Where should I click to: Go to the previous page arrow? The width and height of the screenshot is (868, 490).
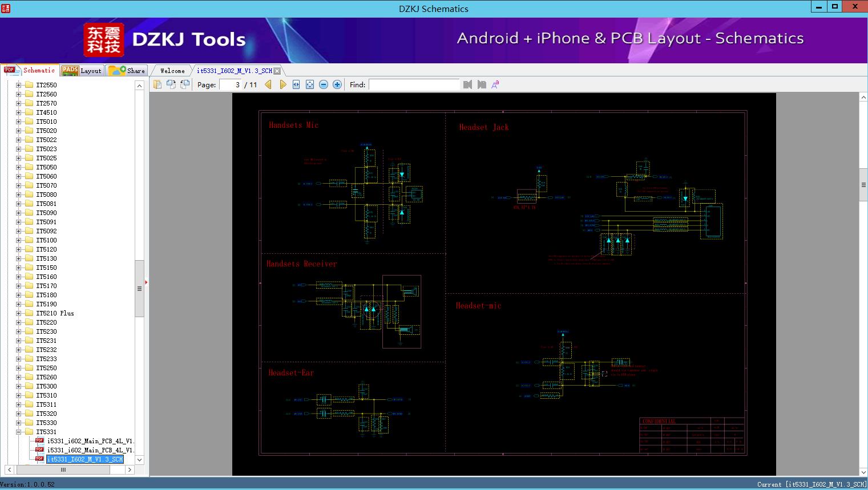pos(268,84)
